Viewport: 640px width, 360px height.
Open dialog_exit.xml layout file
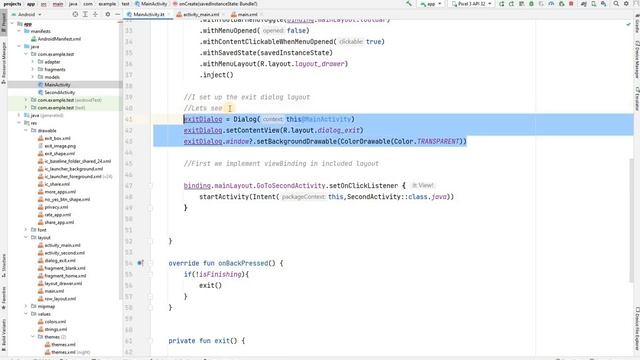[x=57, y=260]
